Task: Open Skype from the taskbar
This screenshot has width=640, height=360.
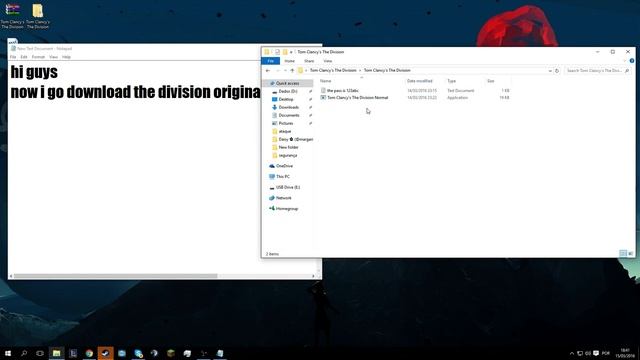Action: (138, 353)
